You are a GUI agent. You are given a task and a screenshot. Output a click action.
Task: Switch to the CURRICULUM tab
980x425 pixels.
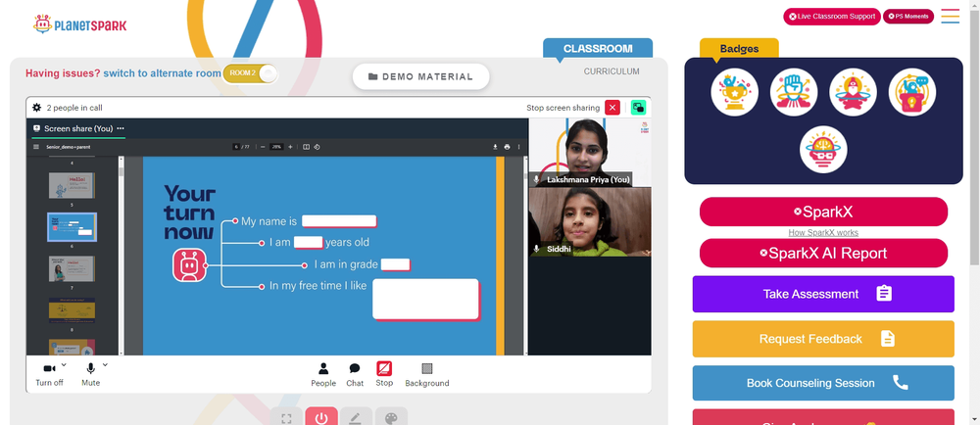point(612,71)
